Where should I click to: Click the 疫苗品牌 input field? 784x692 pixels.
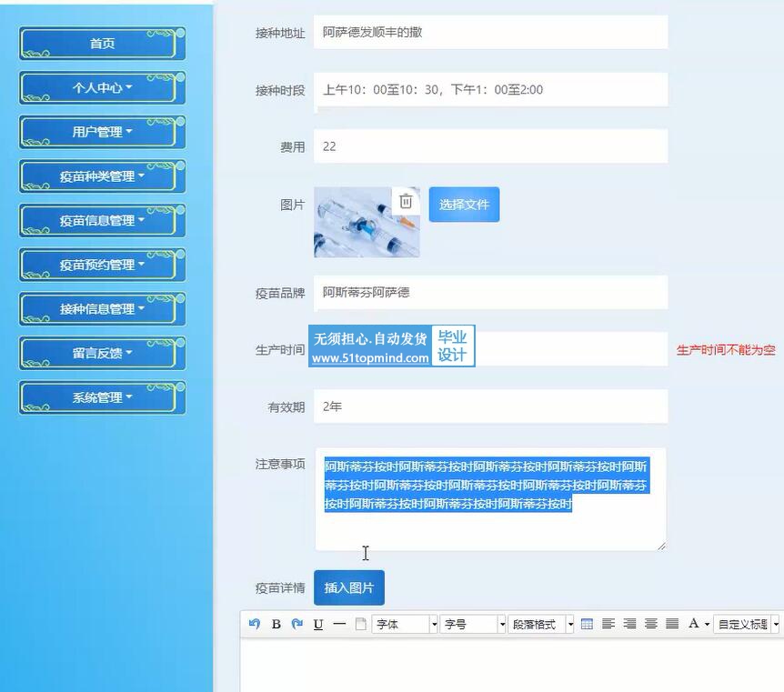point(490,293)
